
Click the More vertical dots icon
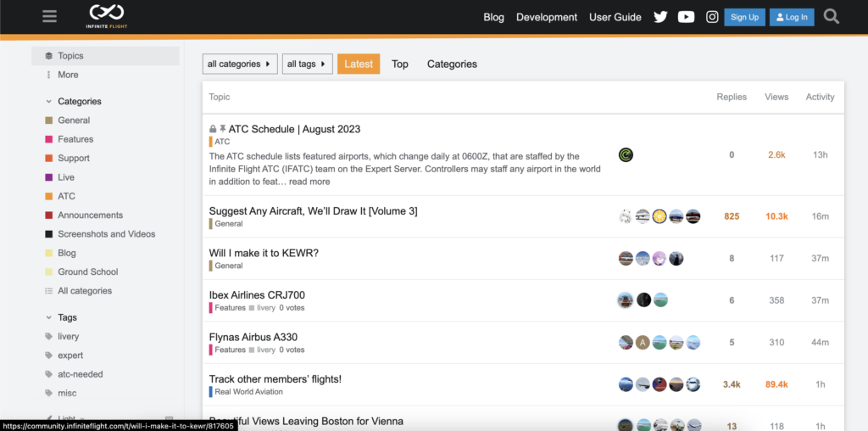coord(48,75)
